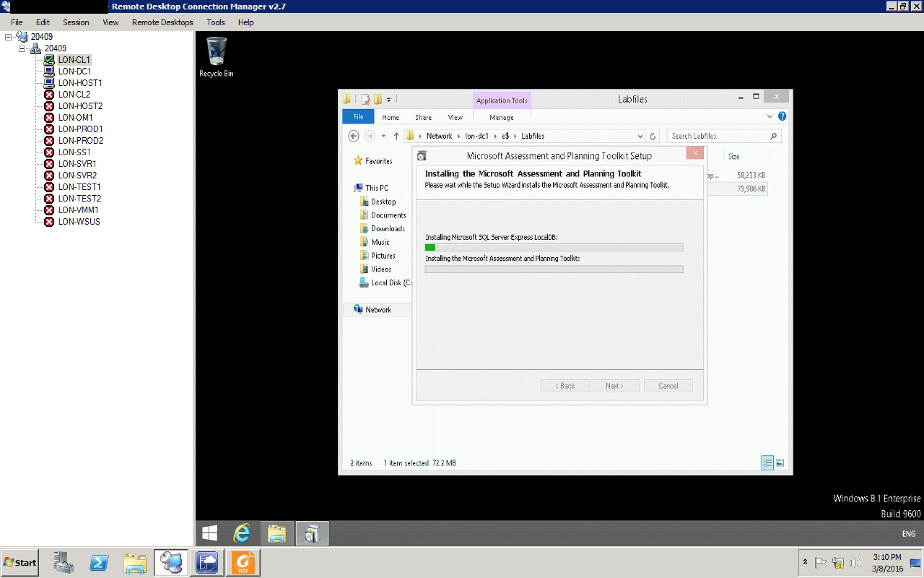The width and height of the screenshot is (924, 578).
Task: Open Explorer help question mark
Action: pyautogui.click(x=782, y=117)
